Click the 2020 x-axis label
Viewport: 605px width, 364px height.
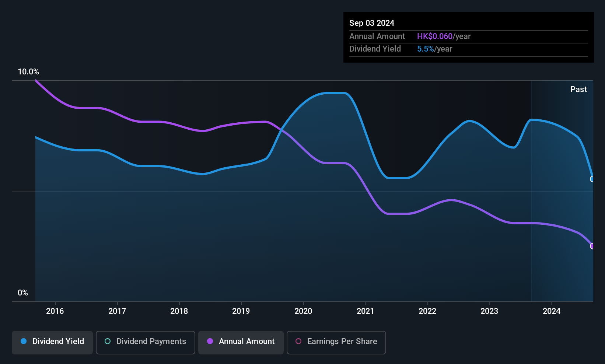click(303, 311)
